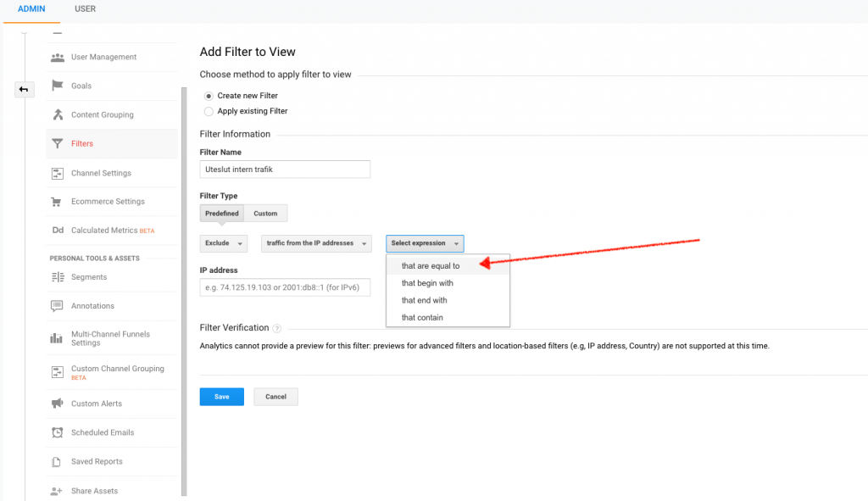Screen dimensions: 868x501
Task: Open the traffic from the IP addresses dropdown
Action: pyautogui.click(x=316, y=243)
